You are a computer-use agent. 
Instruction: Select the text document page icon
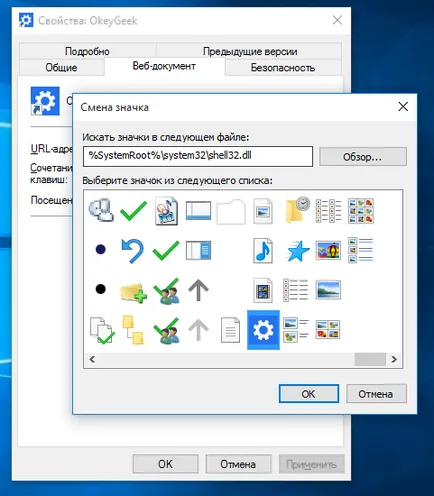(x=230, y=330)
